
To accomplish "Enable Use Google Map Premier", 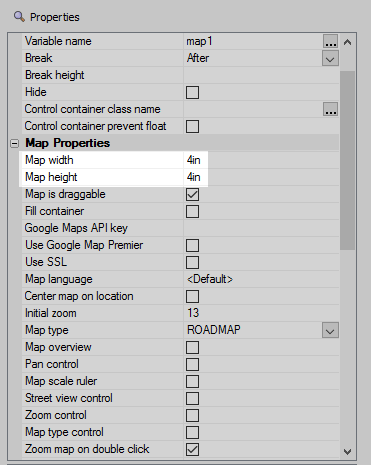I will (192, 245).
